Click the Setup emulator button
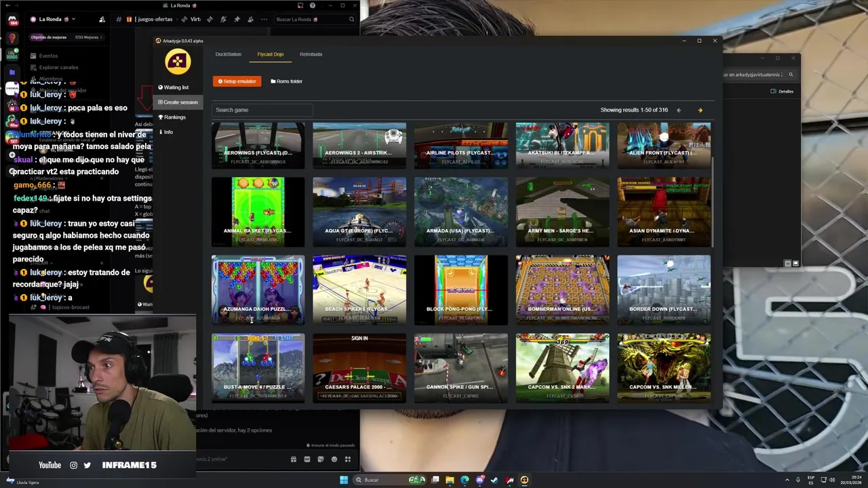The height and width of the screenshot is (488, 868). (237, 81)
